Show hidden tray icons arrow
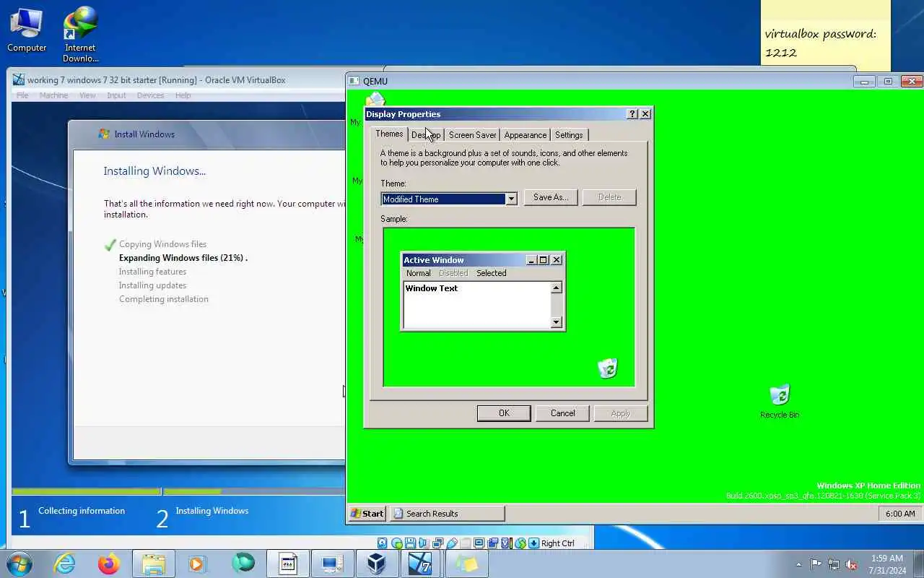The height and width of the screenshot is (578, 924). click(x=798, y=564)
